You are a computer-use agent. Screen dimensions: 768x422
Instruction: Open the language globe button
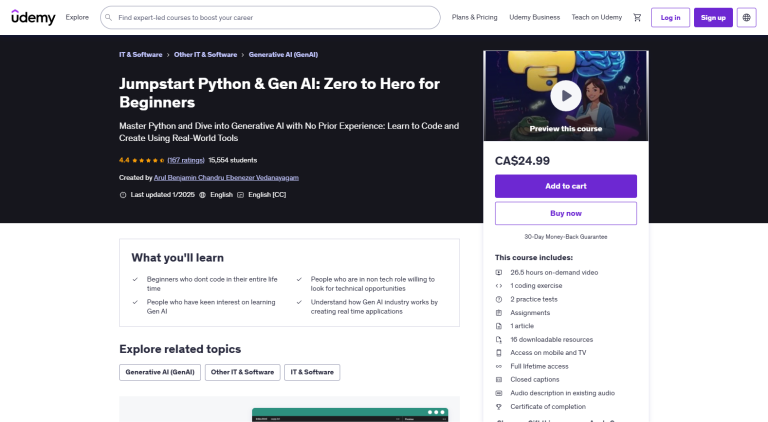[746, 18]
